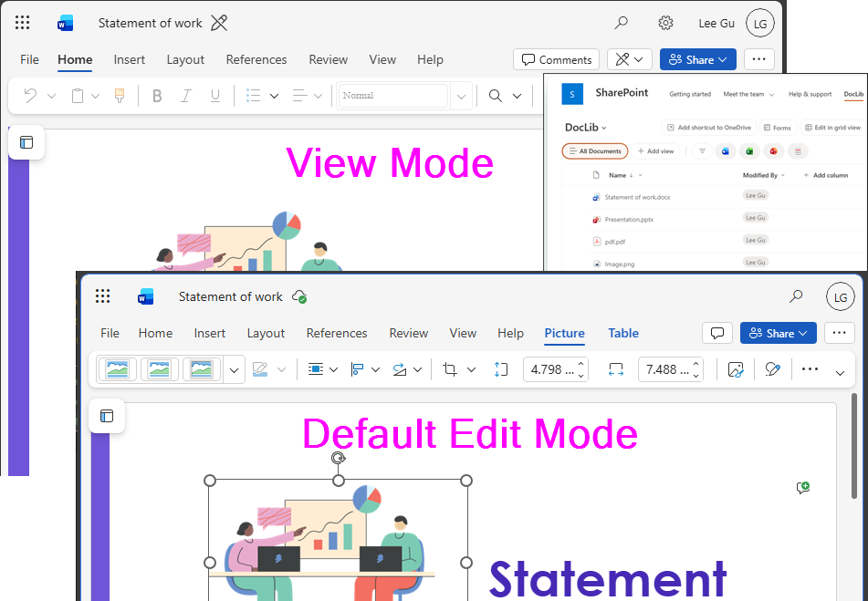Open app launcher in View Mode Word window
The height and width of the screenshot is (601, 868).
pos(22,23)
